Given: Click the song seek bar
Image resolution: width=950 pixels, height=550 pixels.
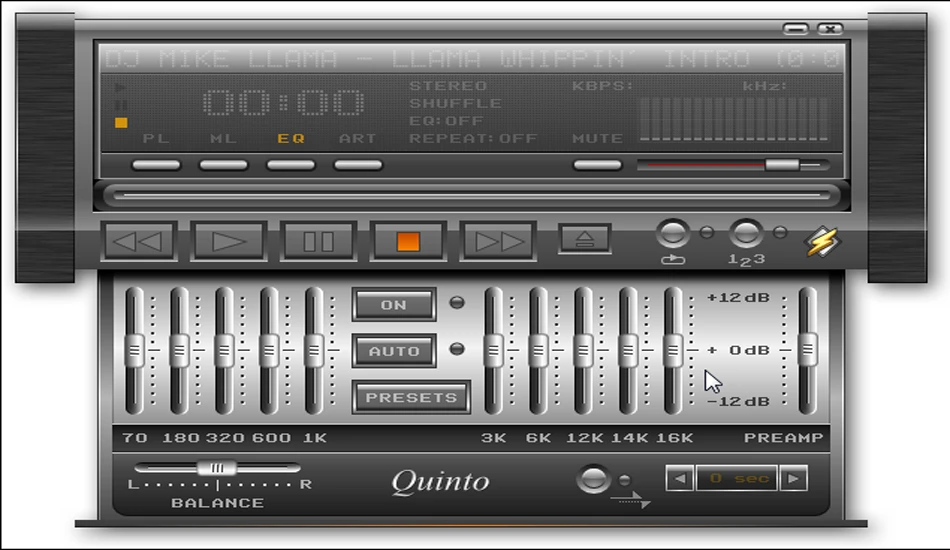Looking at the screenshot, I should tap(472, 195).
